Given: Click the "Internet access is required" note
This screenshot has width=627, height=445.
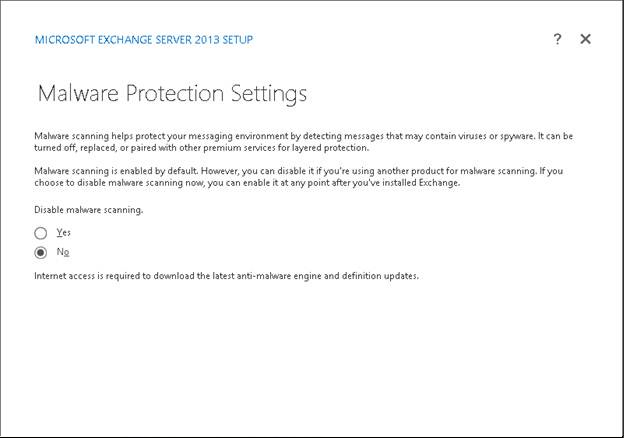Looking at the screenshot, I should point(226,275).
